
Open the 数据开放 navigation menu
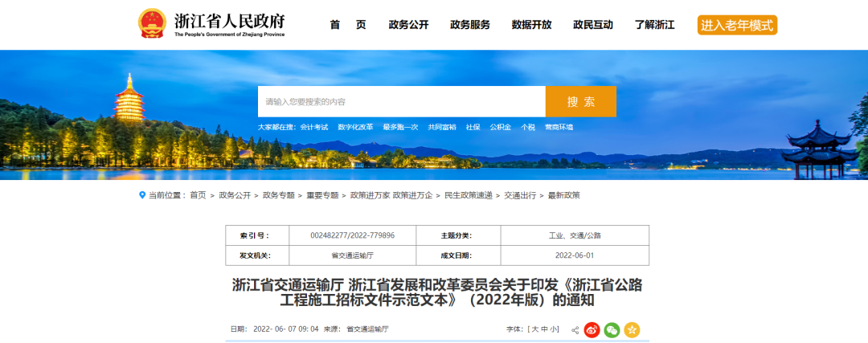[531, 25]
